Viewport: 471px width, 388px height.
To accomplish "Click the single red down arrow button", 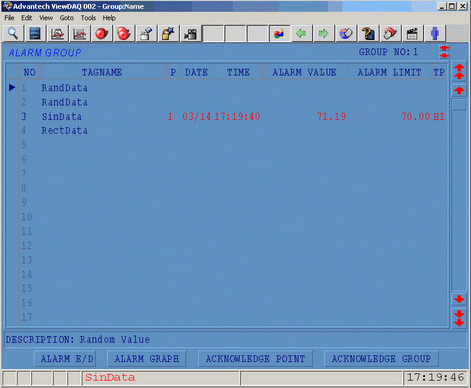I will coord(459,299).
